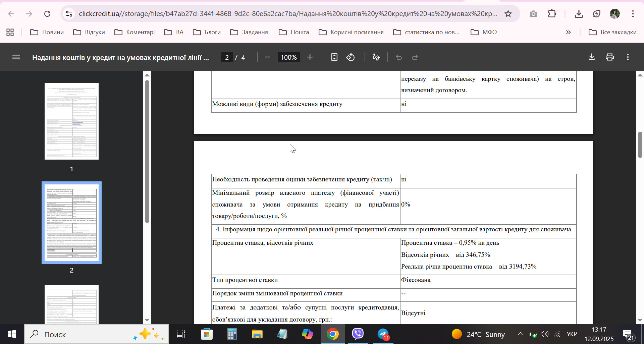Screen dimensions: 644x344
Task: Open the Extensions puzzle icon
Action: (552, 14)
